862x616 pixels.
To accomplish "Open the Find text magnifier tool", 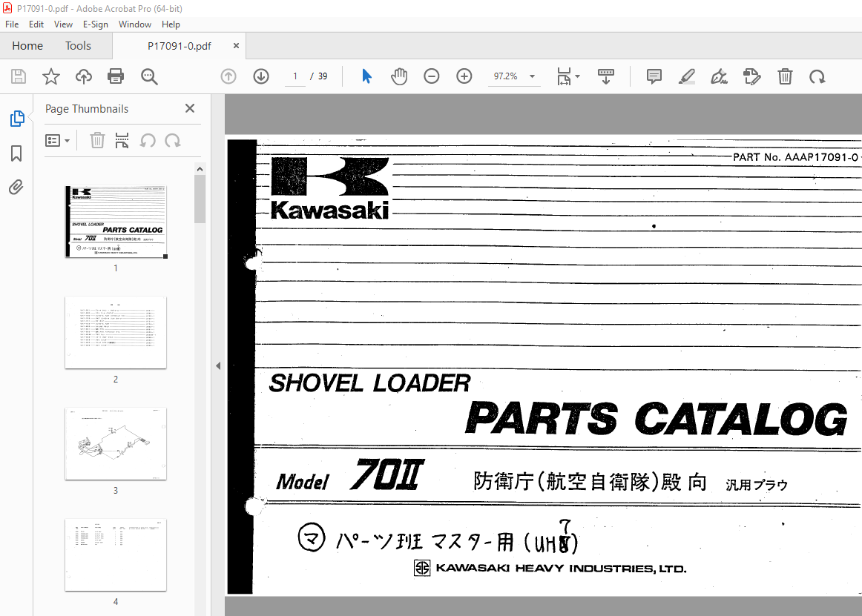I will 149,76.
